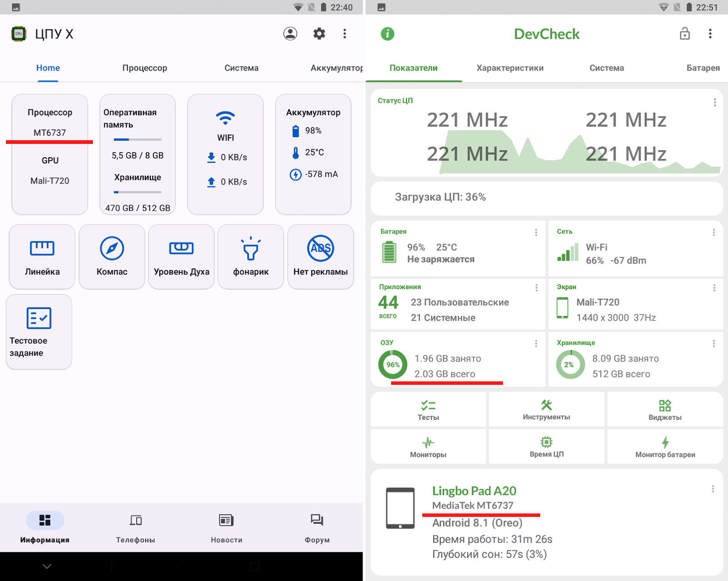Remove ads via Нет рекламы icon
Image resolution: width=728 pixels, height=581 pixels.
point(321,256)
